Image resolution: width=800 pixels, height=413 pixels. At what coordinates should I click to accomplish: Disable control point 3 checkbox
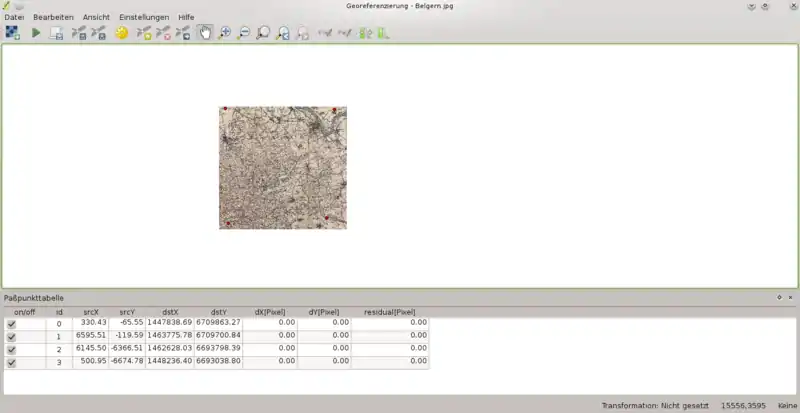point(12,363)
